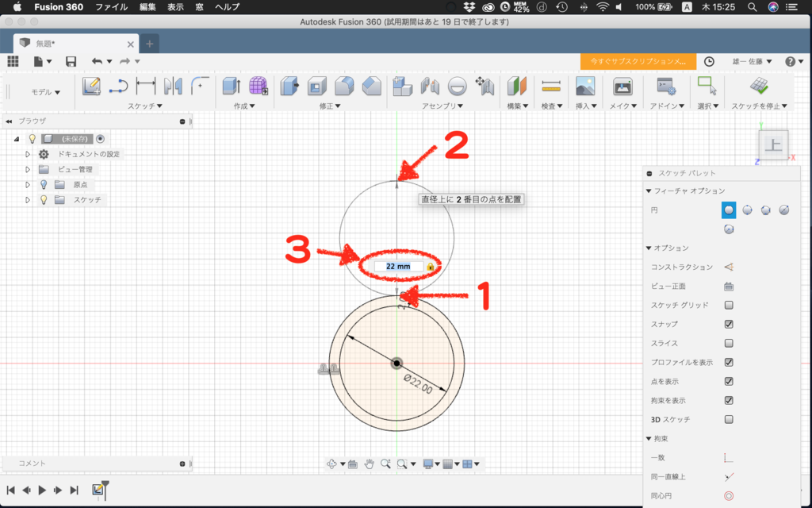Screen dimensions: 812x508
Task: Uncheck プロファイルを表示 checkbox
Action: click(x=730, y=362)
